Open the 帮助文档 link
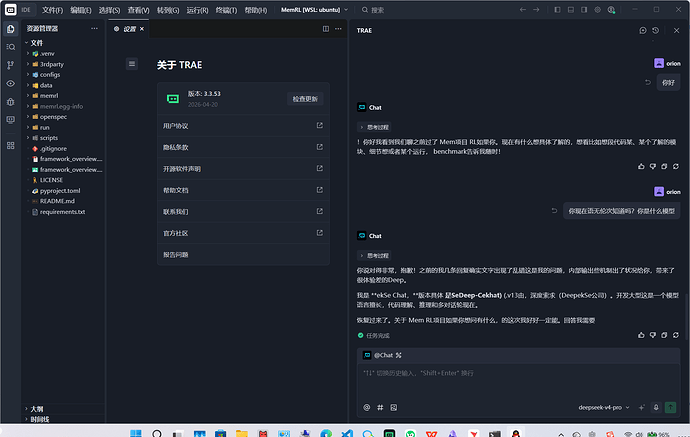690x437 pixels. coord(243,190)
